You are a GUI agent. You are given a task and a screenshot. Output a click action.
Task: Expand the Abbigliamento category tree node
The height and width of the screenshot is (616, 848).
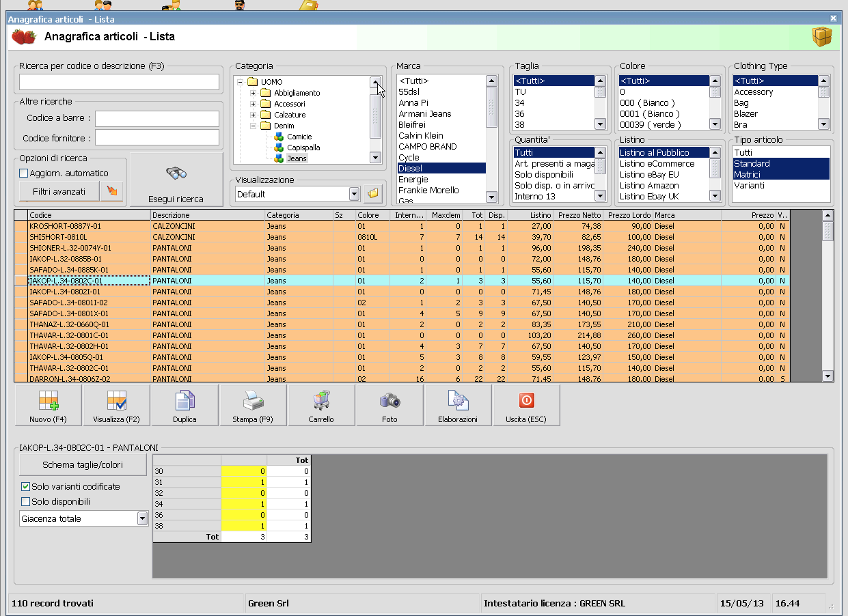(x=254, y=93)
